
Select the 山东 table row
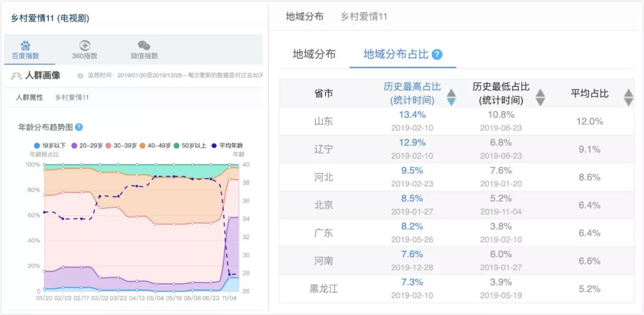[456, 121]
